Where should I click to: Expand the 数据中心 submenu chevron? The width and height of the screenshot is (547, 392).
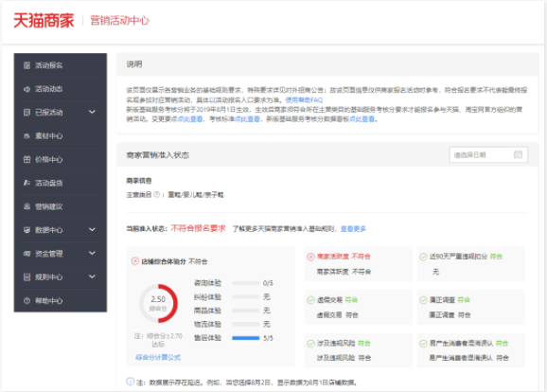[92, 230]
